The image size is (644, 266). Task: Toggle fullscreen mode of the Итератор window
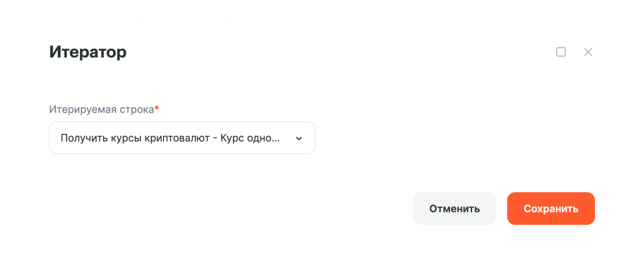click(561, 52)
